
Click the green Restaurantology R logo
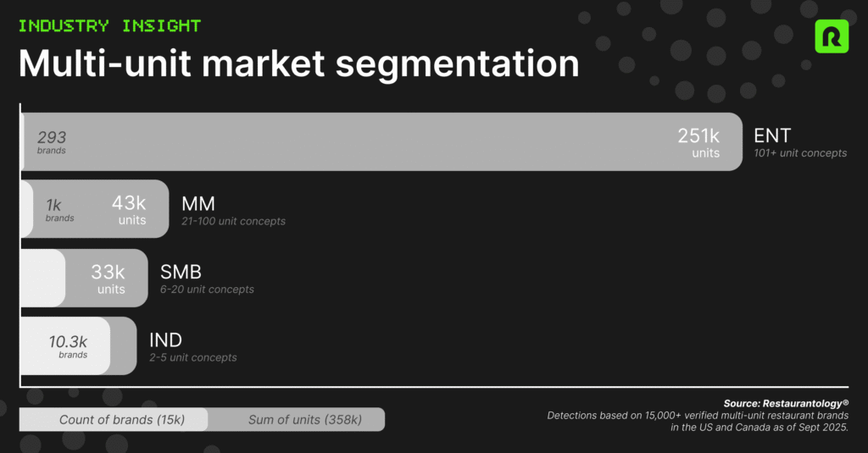coord(831,36)
